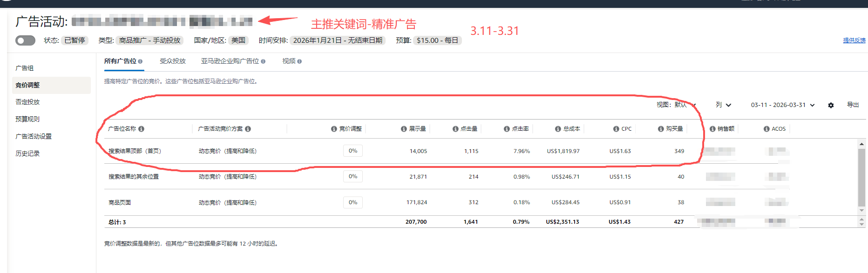Click the 导出 export button
The width and height of the screenshot is (868, 273).
tap(853, 105)
